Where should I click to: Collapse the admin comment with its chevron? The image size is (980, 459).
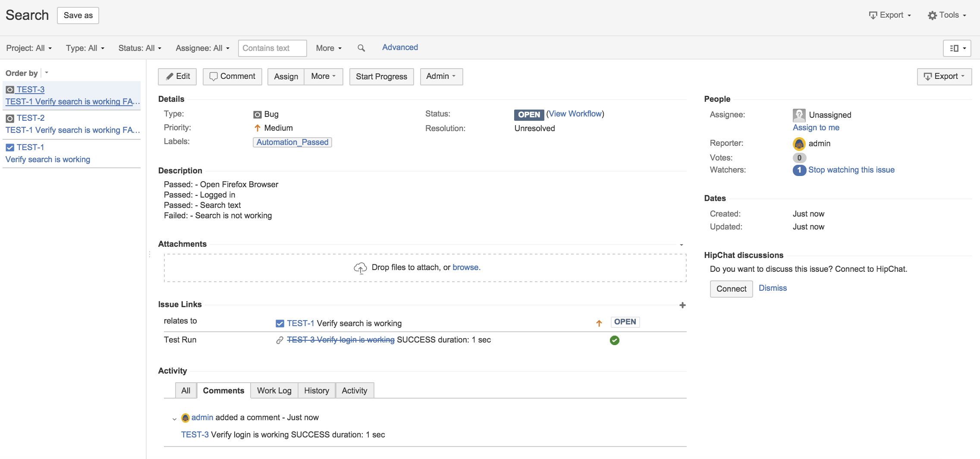tap(174, 418)
